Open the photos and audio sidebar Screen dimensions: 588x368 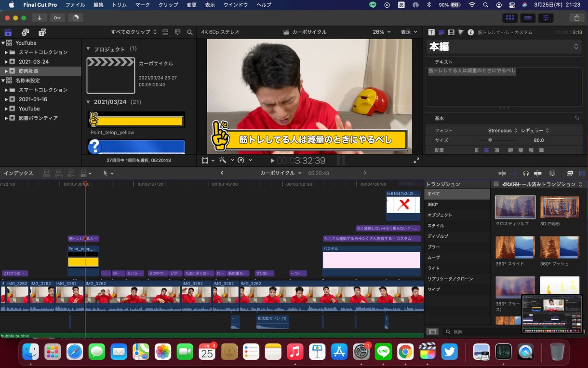[25, 32]
